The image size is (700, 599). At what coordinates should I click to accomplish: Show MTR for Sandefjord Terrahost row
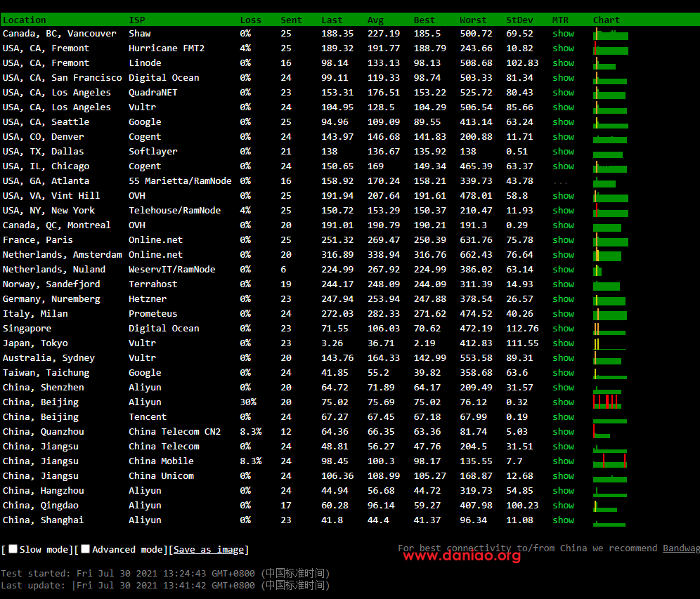click(x=563, y=284)
